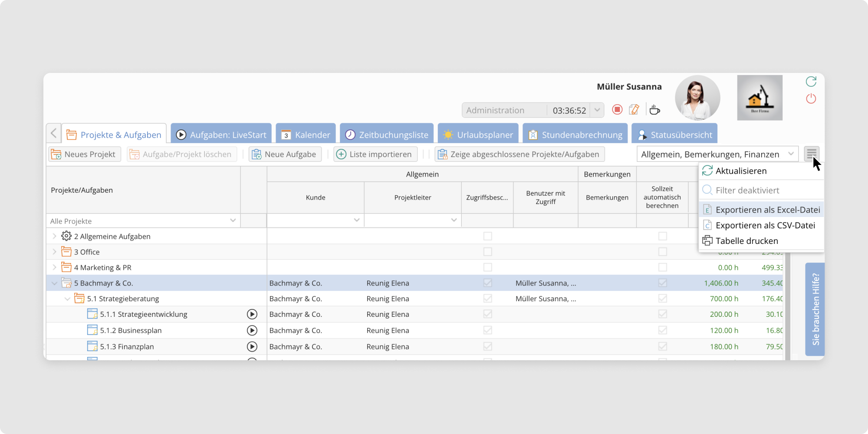Screen dimensions: 868x434
Task: Click the Neues Projekt button
Action: pyautogui.click(x=85, y=155)
